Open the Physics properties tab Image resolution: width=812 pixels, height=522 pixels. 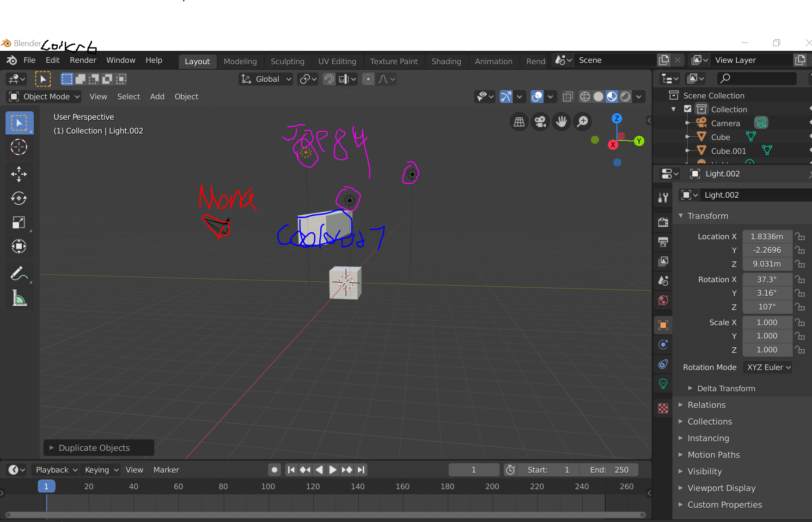pyautogui.click(x=663, y=344)
